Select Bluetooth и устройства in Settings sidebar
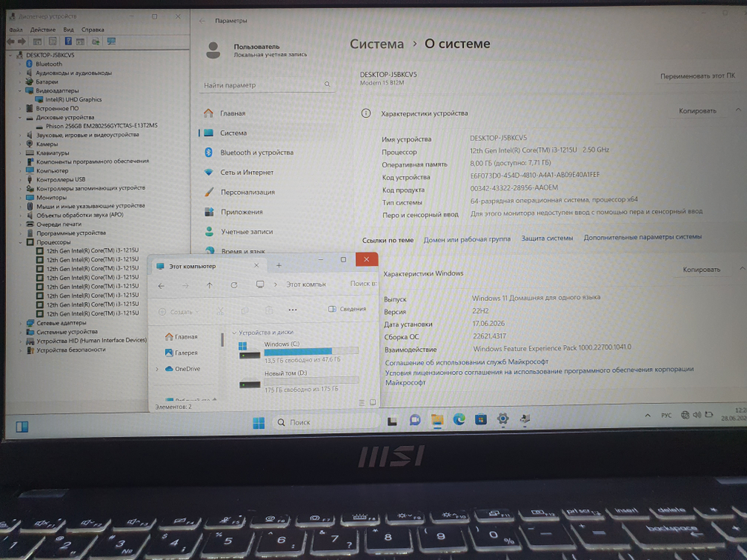Screen dimensions: 747x560 tap(256, 152)
